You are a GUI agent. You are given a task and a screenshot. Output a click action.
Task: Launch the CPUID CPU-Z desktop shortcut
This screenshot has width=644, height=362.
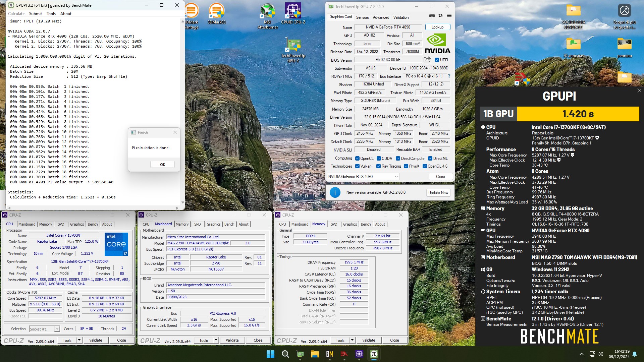click(293, 14)
